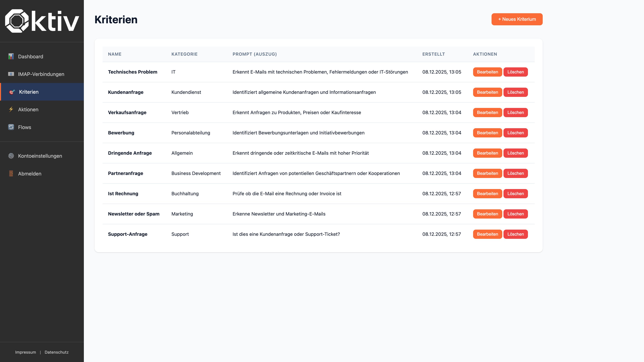Create a new criterion with Neues Kriterium
Viewport: 644px width, 362px height.
[x=517, y=19]
